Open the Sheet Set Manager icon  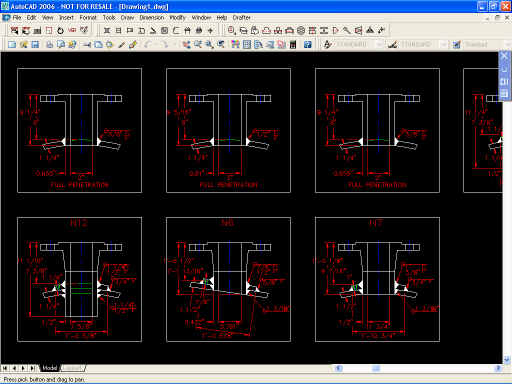[x=270, y=44]
